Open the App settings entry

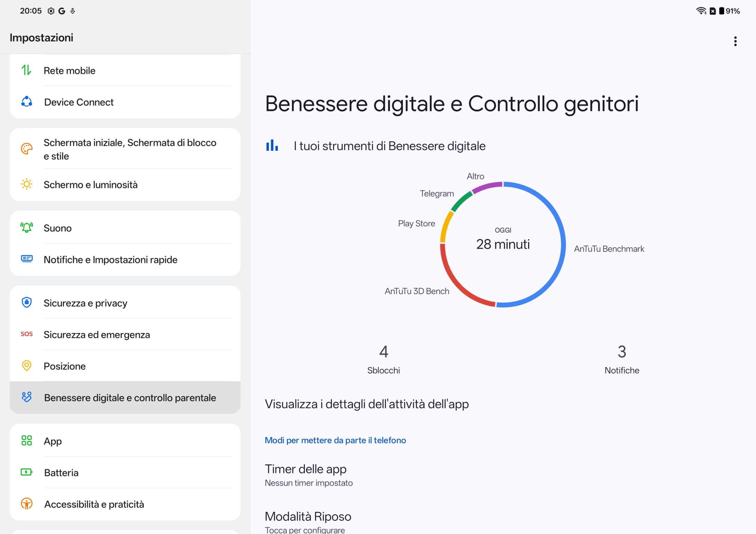(x=53, y=441)
